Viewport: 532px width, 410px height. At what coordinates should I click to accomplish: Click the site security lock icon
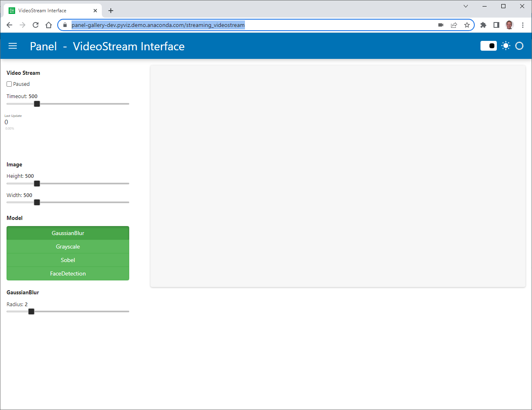coord(64,25)
